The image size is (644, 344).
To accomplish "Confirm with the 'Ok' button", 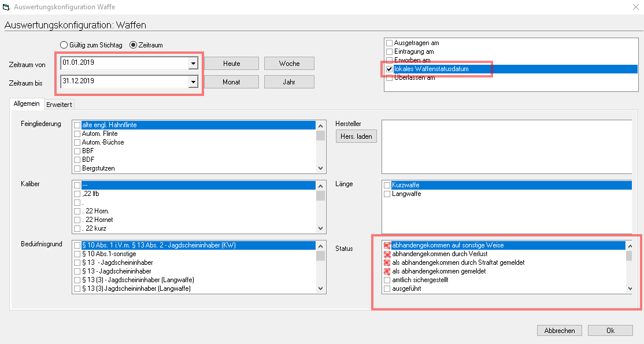I will 610,331.
